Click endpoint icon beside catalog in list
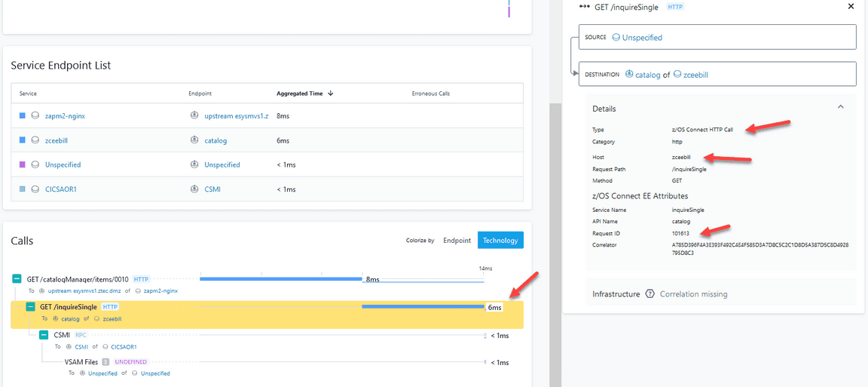This screenshot has height=387, width=868. coord(194,140)
